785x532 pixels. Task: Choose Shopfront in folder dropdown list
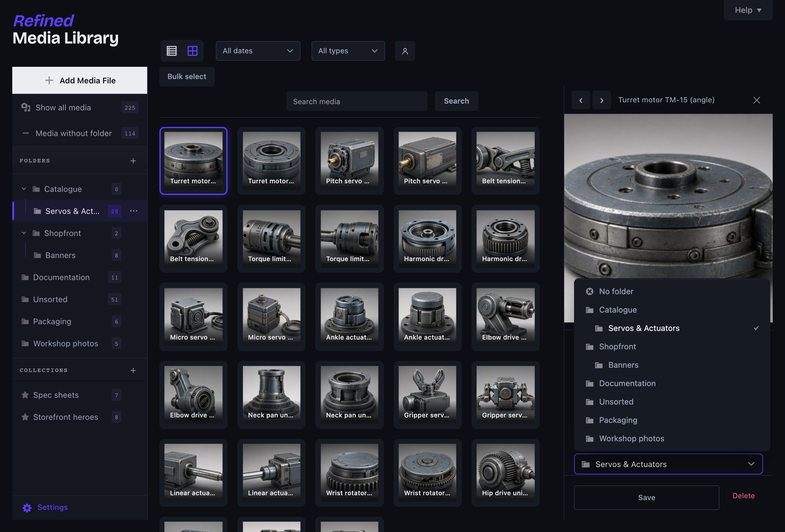672,347
